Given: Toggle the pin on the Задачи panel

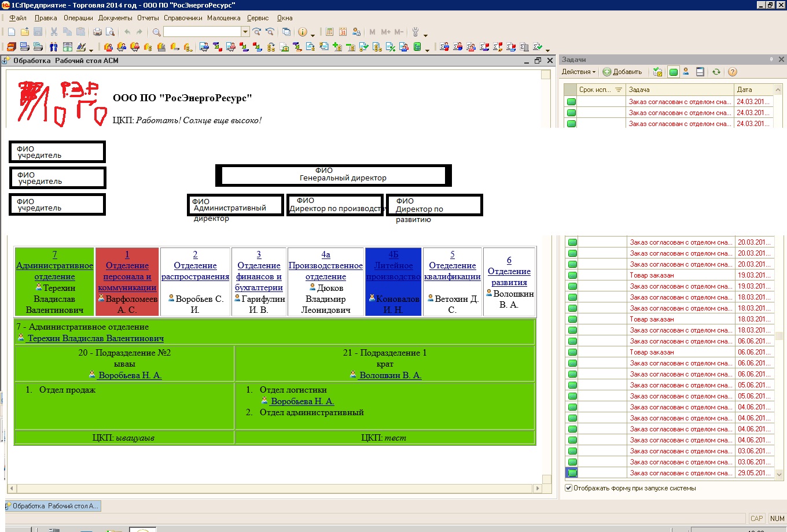Looking at the screenshot, I should click(x=771, y=60).
